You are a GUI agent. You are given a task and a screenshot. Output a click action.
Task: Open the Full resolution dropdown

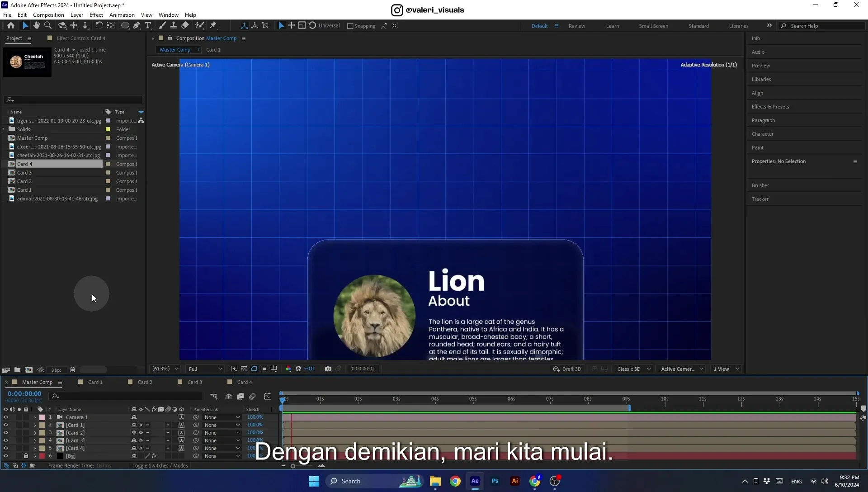coord(205,369)
